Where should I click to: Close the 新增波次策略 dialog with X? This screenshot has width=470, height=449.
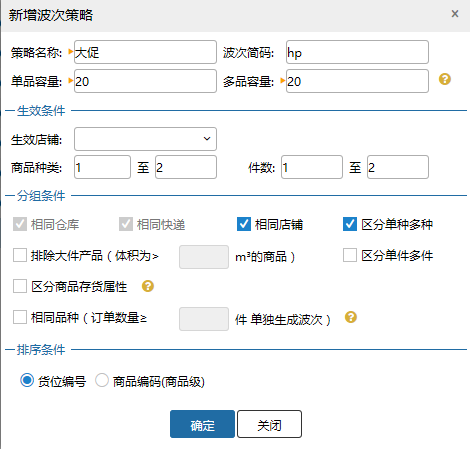coord(455,14)
